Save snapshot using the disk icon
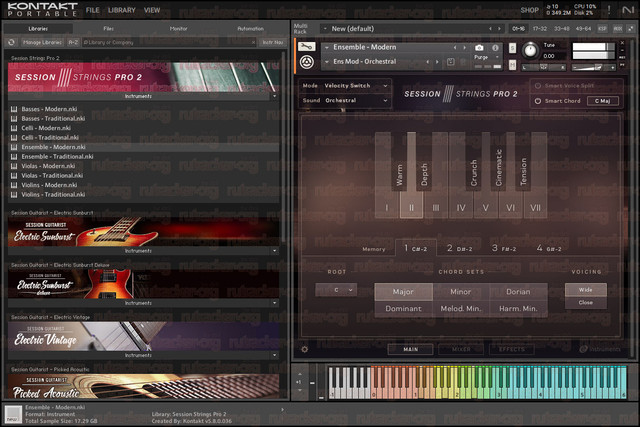Image resolution: width=640 pixels, height=427 pixels. click(451, 62)
